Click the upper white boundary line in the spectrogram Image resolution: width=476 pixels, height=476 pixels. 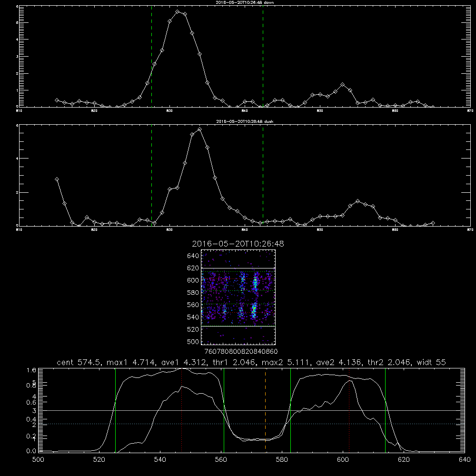(x=238, y=268)
